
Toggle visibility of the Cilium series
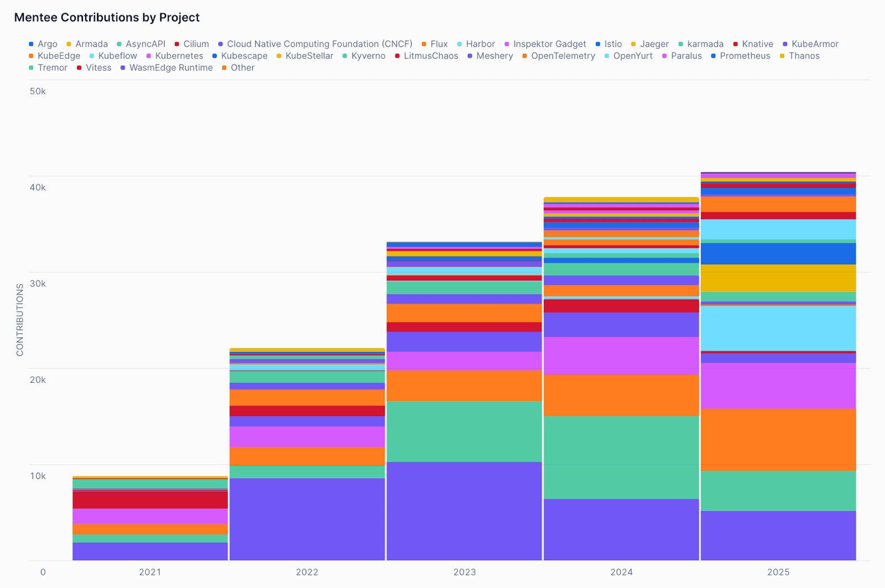(x=176, y=44)
